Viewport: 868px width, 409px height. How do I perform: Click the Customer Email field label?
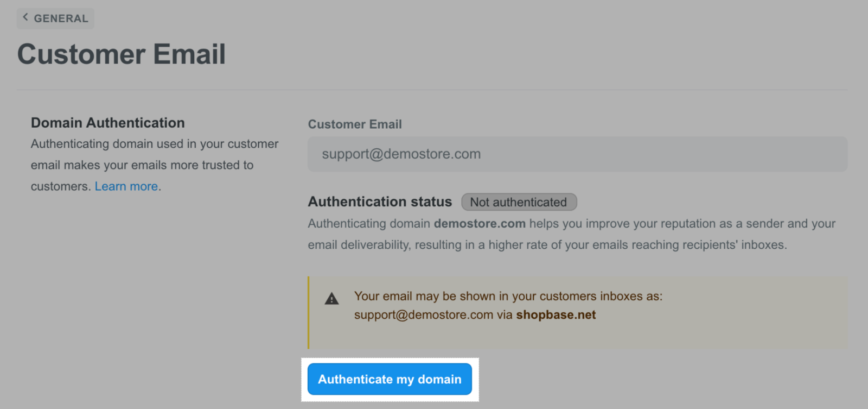coord(355,124)
